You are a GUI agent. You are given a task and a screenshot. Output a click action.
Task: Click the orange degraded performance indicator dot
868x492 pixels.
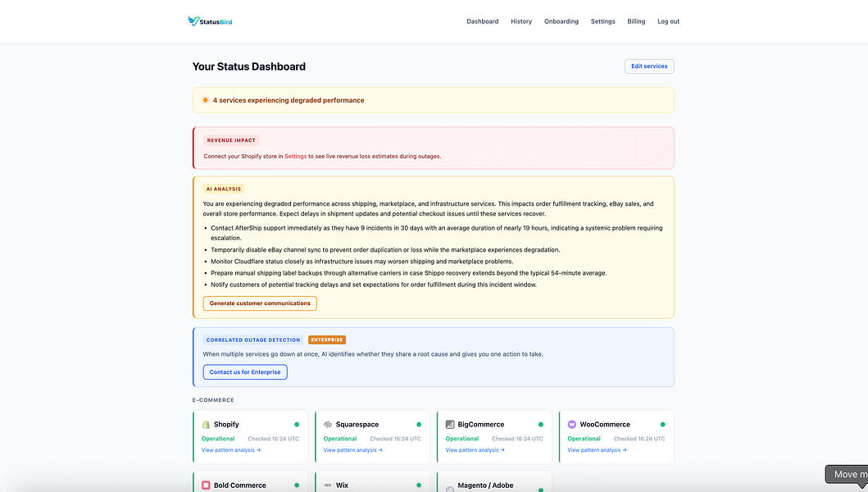206,100
